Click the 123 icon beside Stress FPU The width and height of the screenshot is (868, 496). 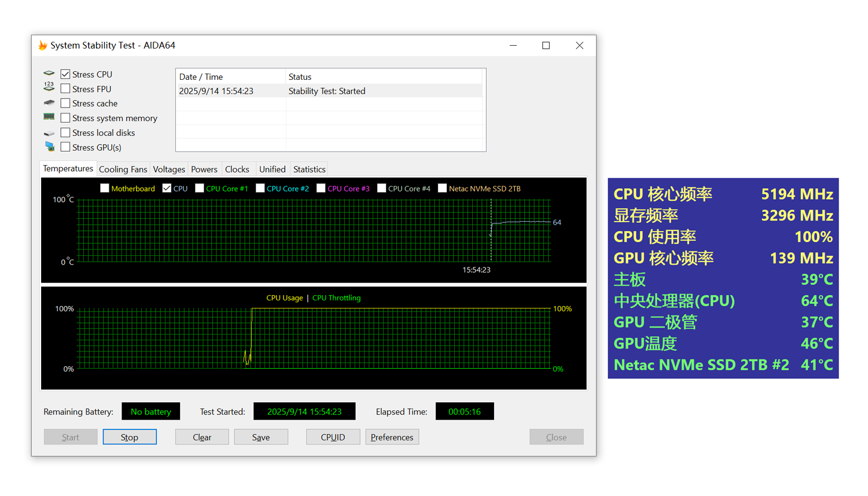tap(49, 87)
